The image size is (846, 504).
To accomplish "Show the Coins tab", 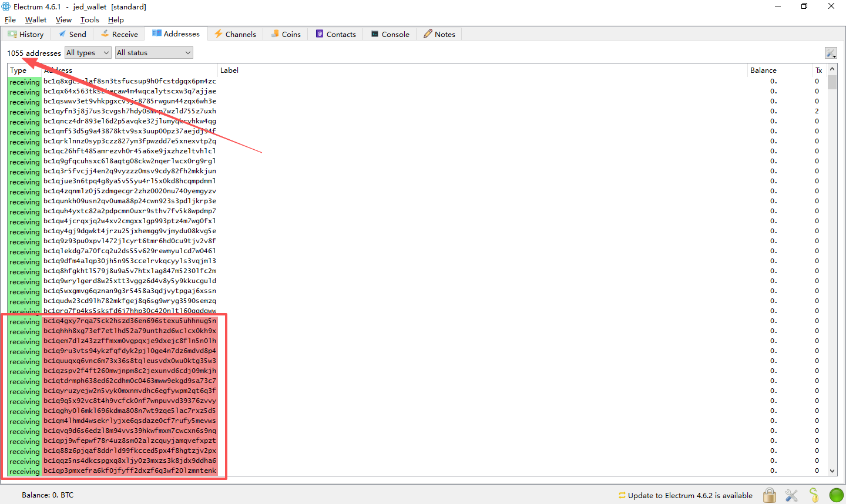I will 286,34.
